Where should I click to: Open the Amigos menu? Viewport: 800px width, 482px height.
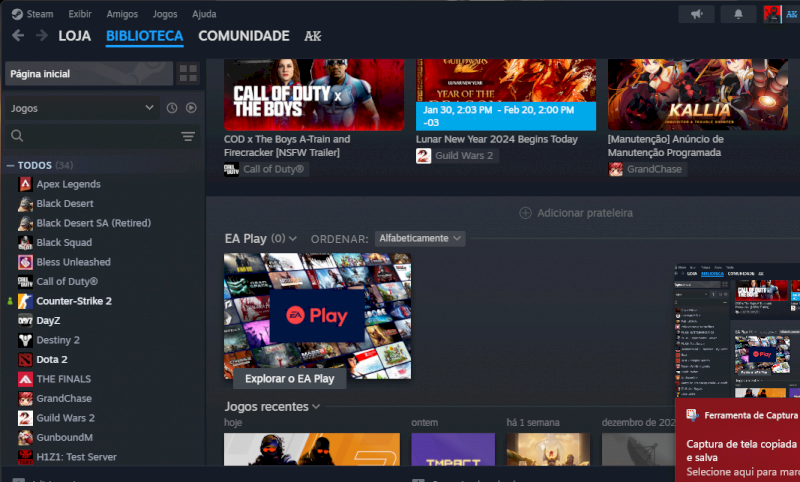click(x=122, y=14)
